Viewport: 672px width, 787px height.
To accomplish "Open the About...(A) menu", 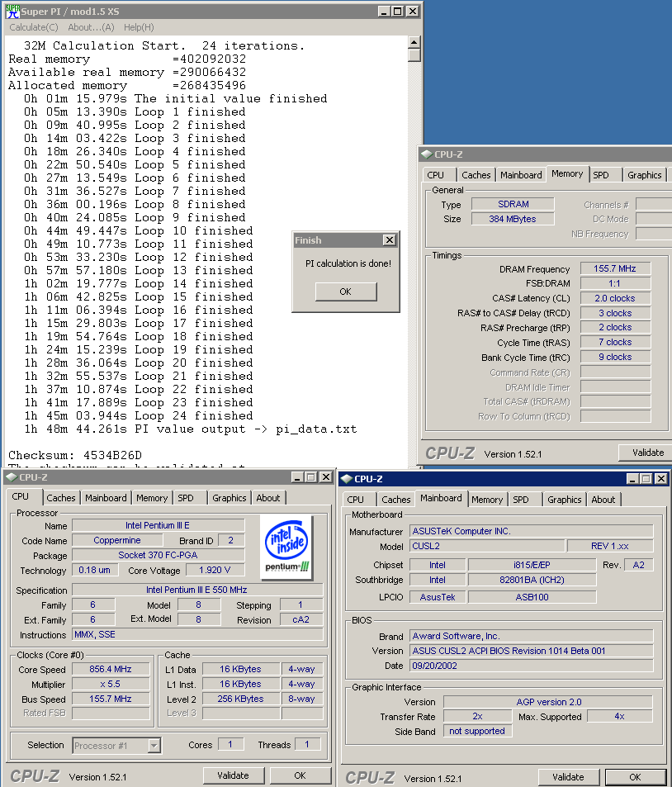I will 91,28.
